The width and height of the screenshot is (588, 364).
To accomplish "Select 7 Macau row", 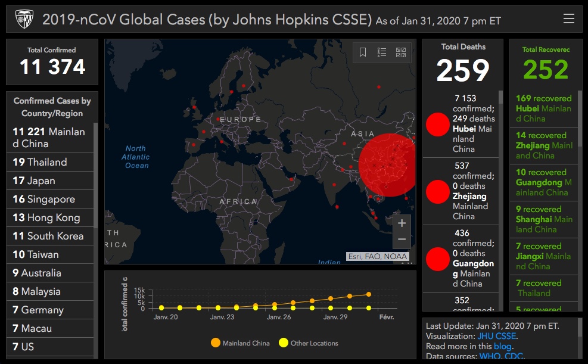I will 50,328.
